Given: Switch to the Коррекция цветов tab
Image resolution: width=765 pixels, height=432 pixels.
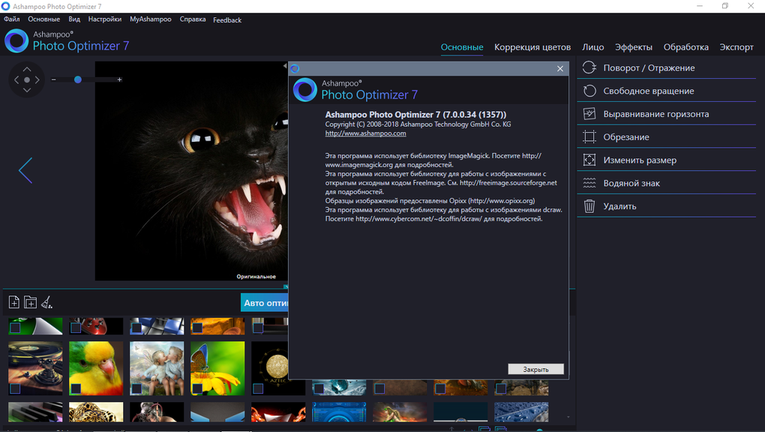Looking at the screenshot, I should 532,47.
